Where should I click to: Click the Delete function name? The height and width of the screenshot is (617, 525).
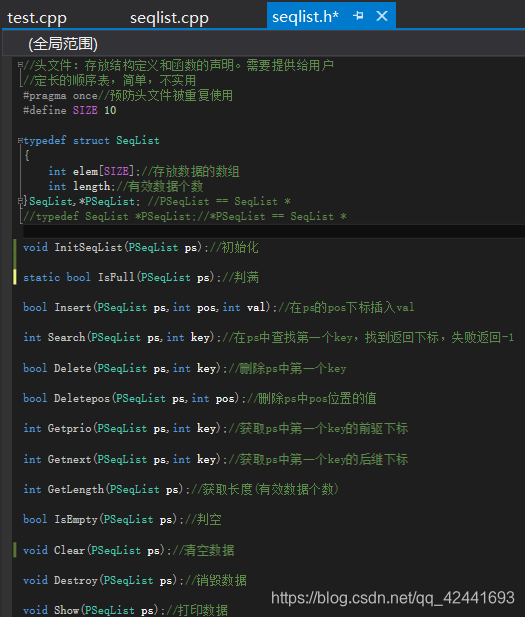tap(72, 368)
